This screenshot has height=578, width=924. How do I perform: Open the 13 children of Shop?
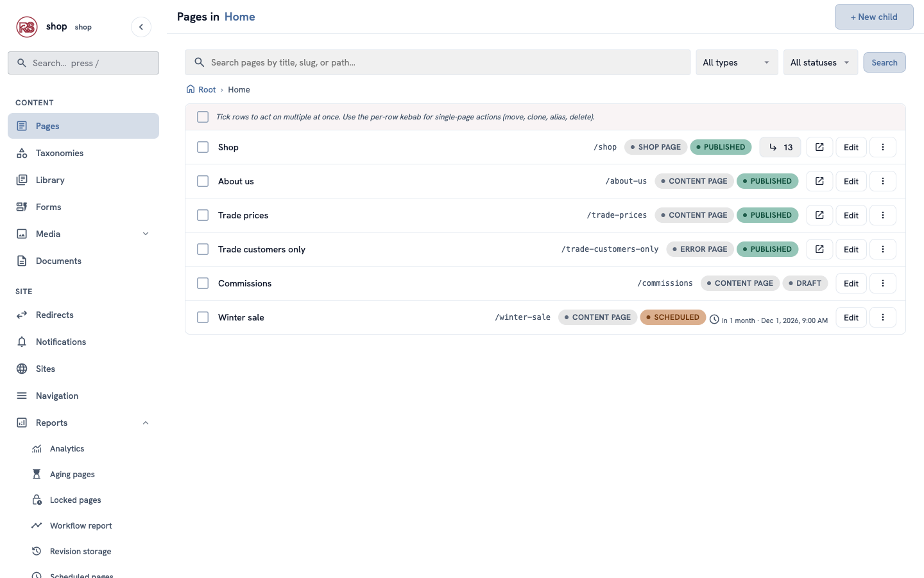[x=780, y=147]
